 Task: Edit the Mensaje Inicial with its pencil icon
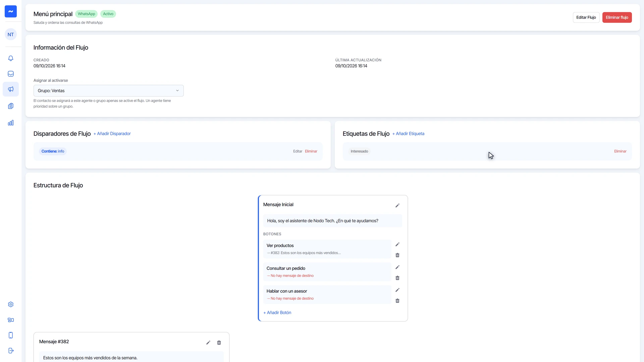point(397,205)
